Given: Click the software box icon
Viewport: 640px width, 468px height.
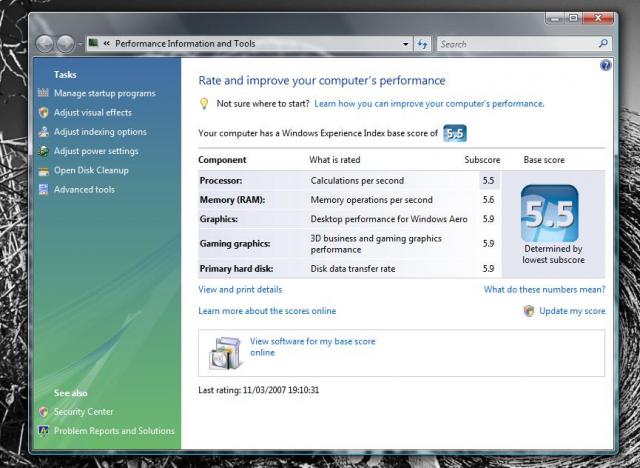Looking at the screenshot, I should 224,353.
